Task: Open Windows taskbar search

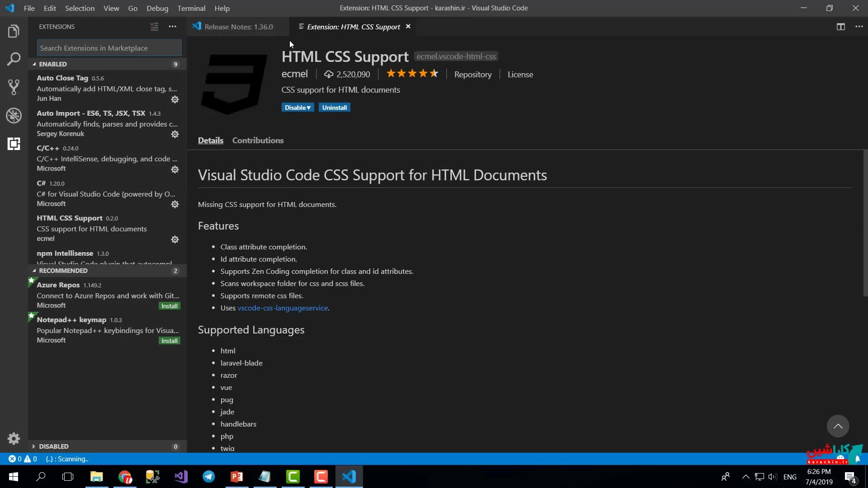Action: (x=41, y=477)
